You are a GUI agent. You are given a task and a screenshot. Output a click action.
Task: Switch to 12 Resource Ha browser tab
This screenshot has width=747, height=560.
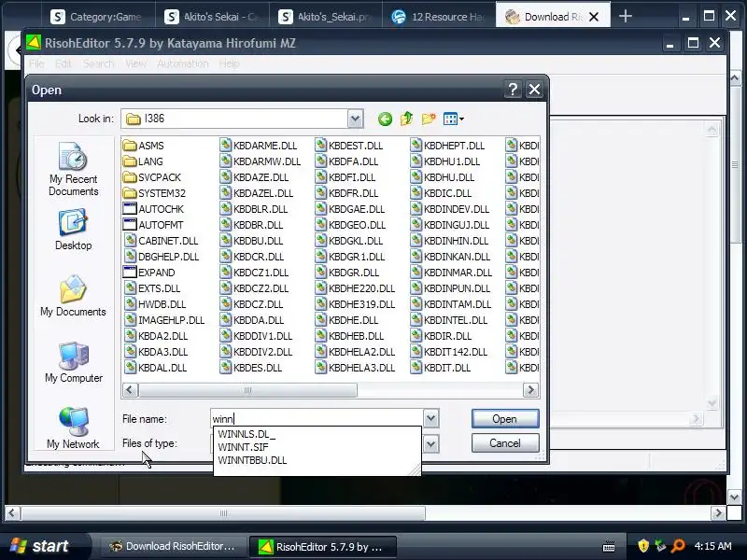pyautogui.click(x=438, y=17)
